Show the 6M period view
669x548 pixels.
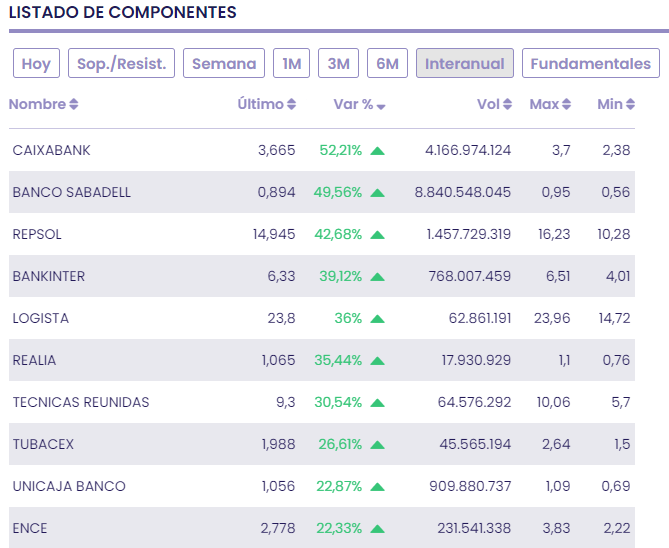pos(387,63)
